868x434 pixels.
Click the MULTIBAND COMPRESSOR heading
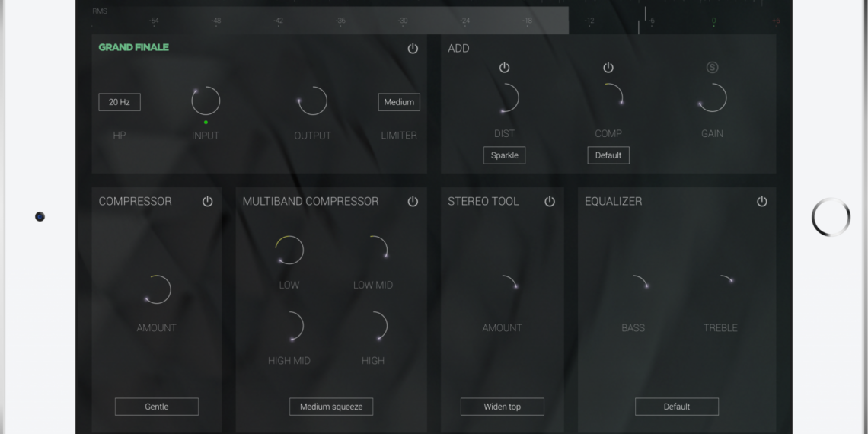pos(311,202)
